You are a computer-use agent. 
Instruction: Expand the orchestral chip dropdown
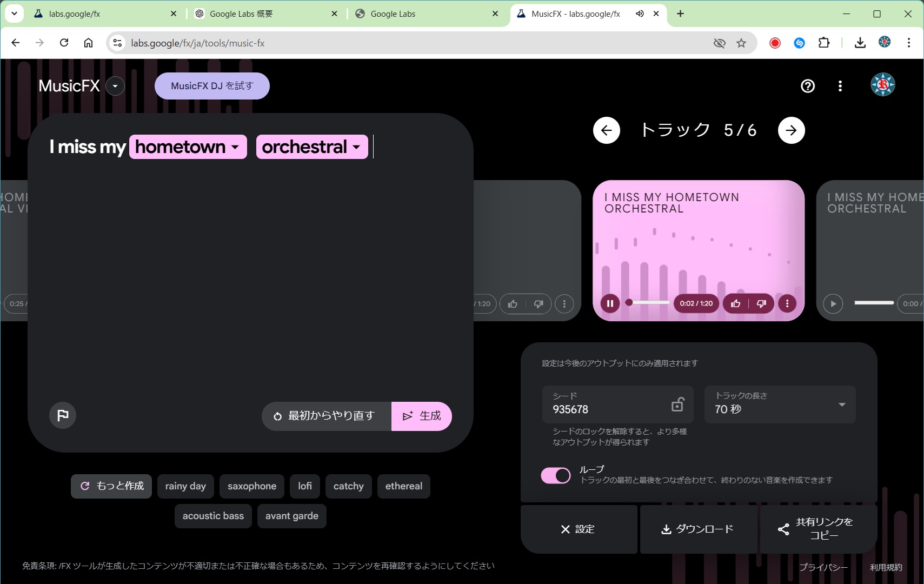(x=356, y=147)
